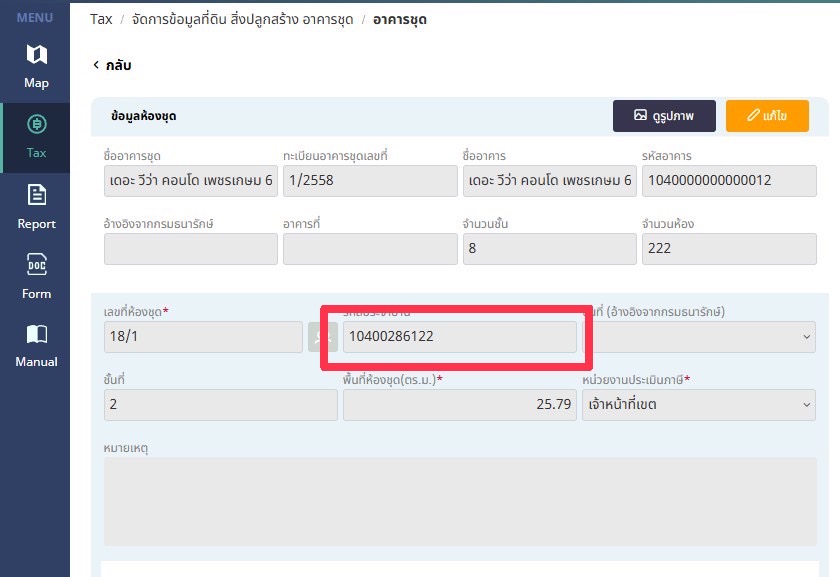Viewport: 840px width, 577px height.
Task: Open the หน่วยงานประเมินภาษี dropdown showing เจ้าหน้าที่เขต
Action: 698,405
